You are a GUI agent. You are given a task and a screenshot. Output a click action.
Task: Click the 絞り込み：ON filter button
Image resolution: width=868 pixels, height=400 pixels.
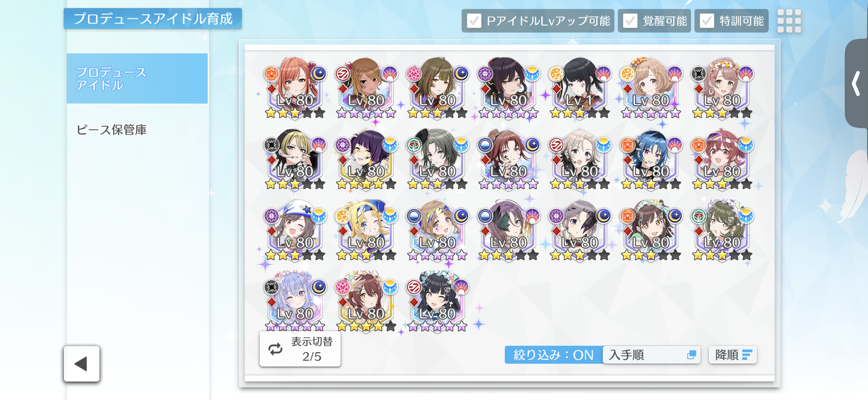tap(553, 355)
